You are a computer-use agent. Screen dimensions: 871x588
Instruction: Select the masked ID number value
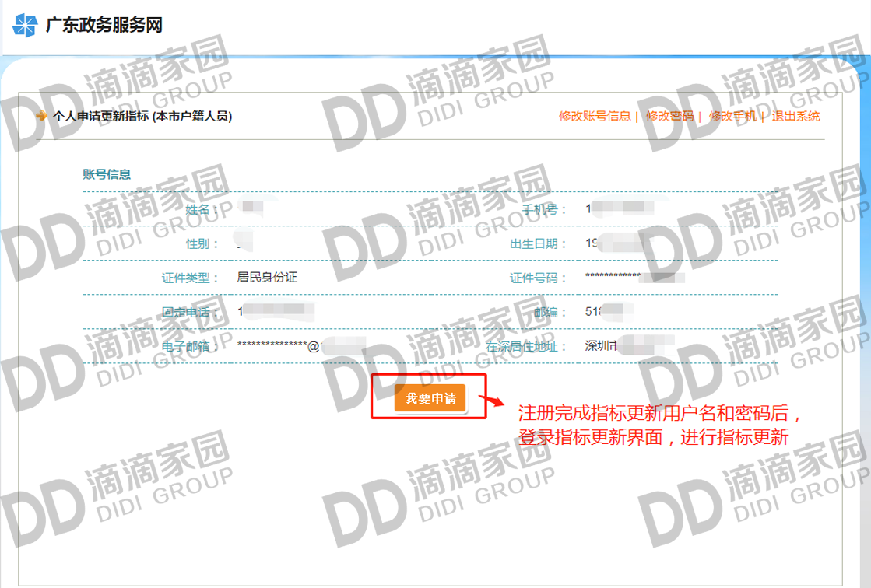click(634, 277)
